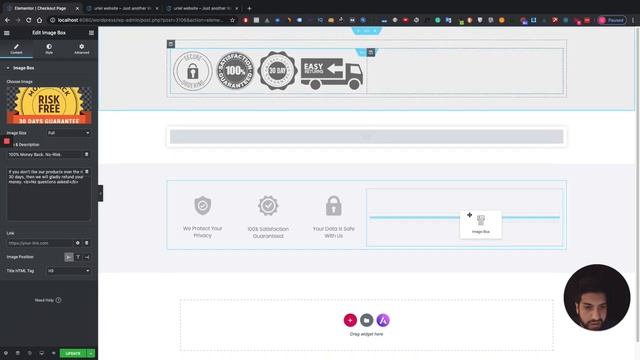
Task: Open the Image Size dropdown
Action: coord(69,133)
